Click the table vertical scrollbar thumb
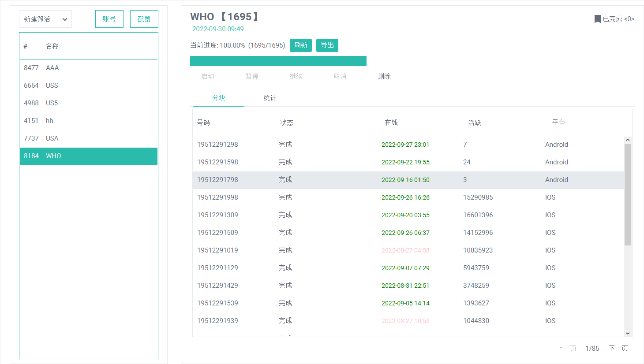The image size is (644, 364). (628, 195)
